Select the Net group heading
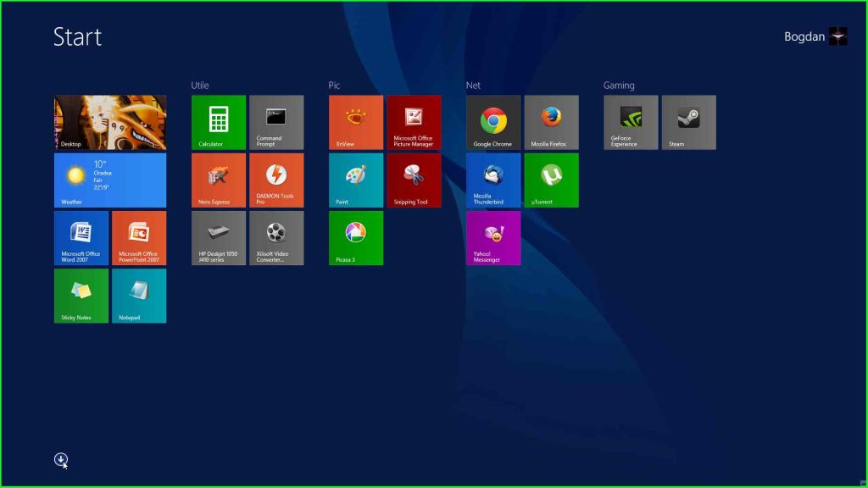The image size is (868, 488). tap(473, 86)
